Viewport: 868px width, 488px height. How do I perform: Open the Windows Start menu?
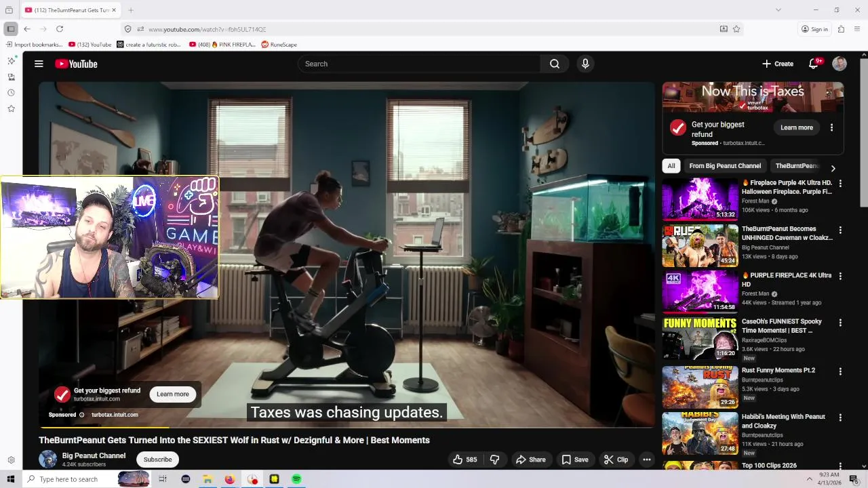click(x=11, y=479)
